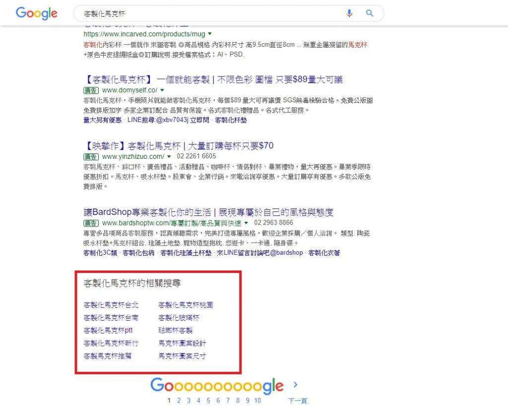Go to results page 7
The height and width of the screenshot is (420, 508).
tap(228, 401)
